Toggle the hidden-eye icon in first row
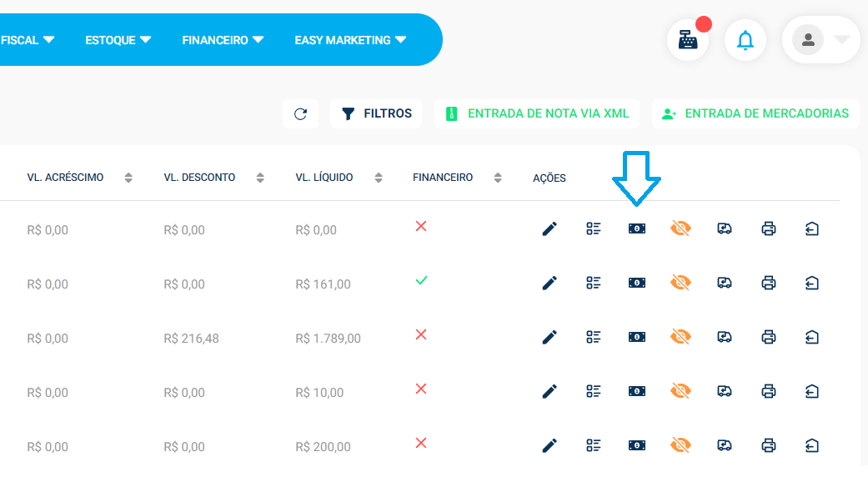Screen dimensions: 868x477 (681, 228)
